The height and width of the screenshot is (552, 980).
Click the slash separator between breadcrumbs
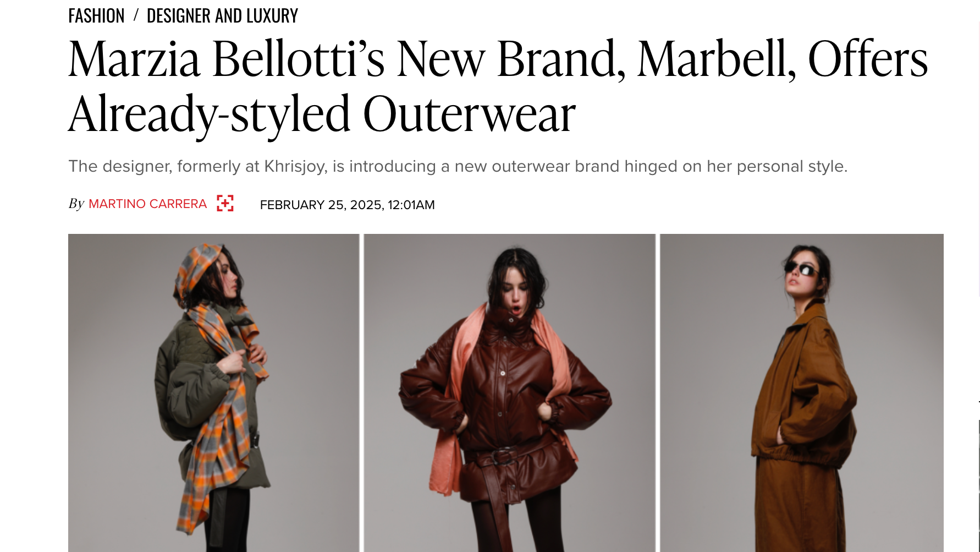tap(135, 15)
